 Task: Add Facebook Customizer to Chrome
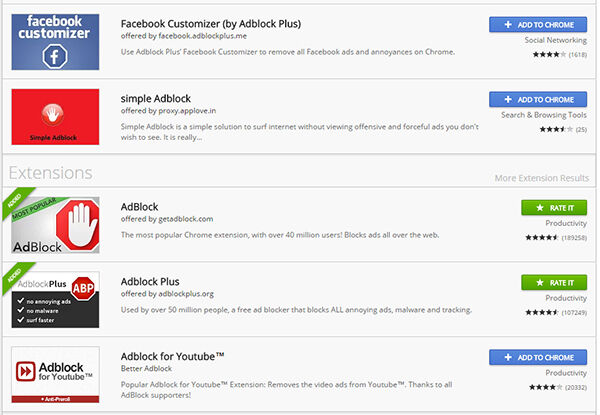click(538, 24)
